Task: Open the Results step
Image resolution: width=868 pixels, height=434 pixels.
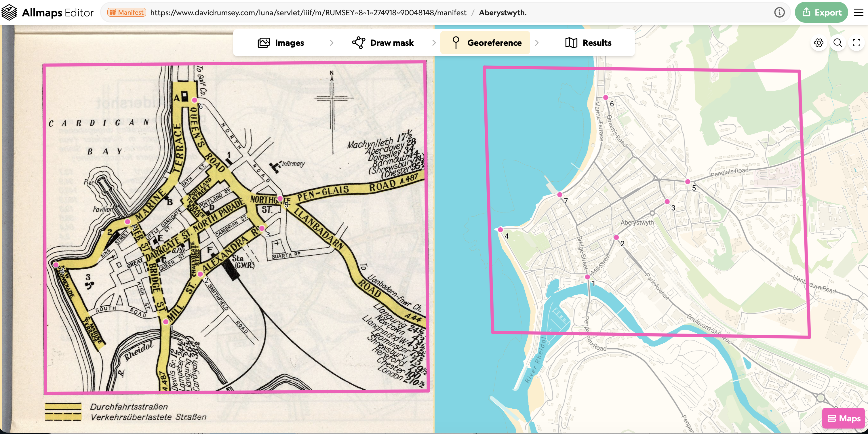Action: pyautogui.click(x=588, y=43)
